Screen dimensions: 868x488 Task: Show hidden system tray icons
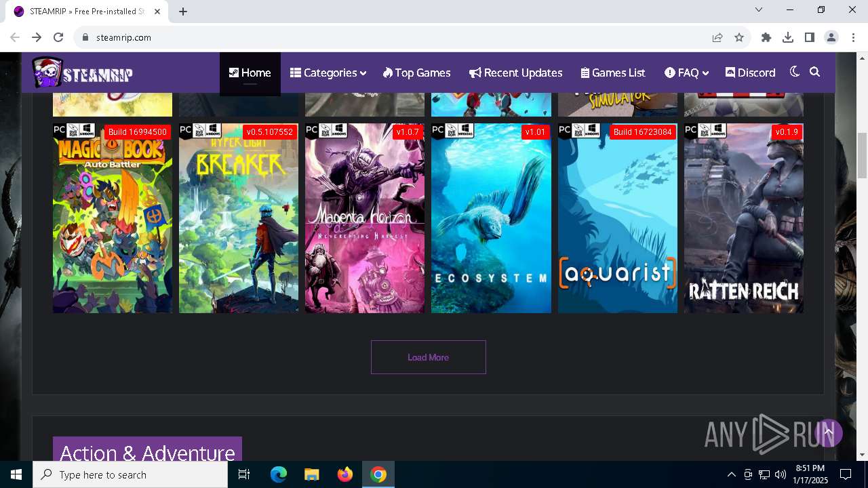pyautogui.click(x=731, y=474)
